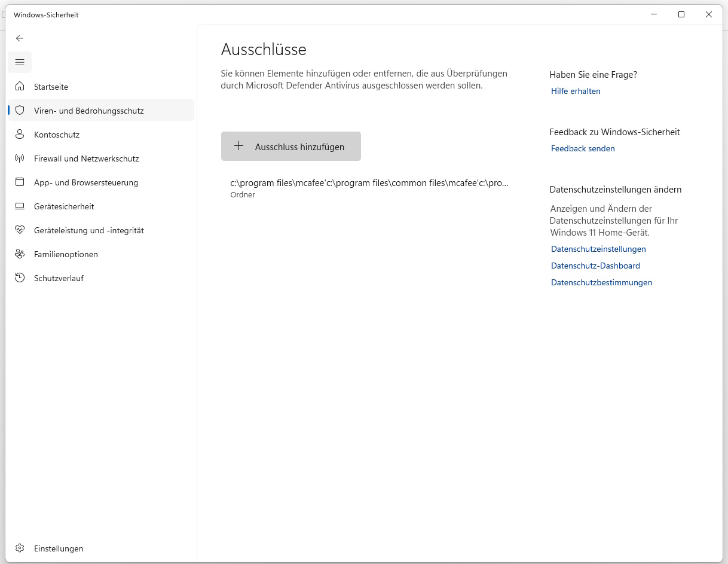Screen dimensions: 728x564
Task: Open Datenschutzeinstellungen
Action: [598, 249]
